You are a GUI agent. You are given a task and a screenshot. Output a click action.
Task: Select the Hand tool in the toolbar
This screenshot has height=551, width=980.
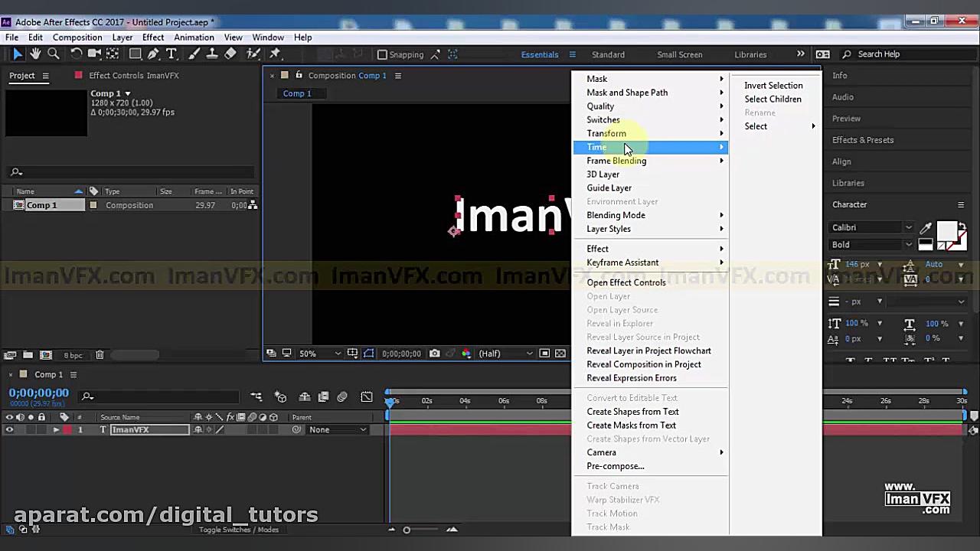tap(35, 54)
